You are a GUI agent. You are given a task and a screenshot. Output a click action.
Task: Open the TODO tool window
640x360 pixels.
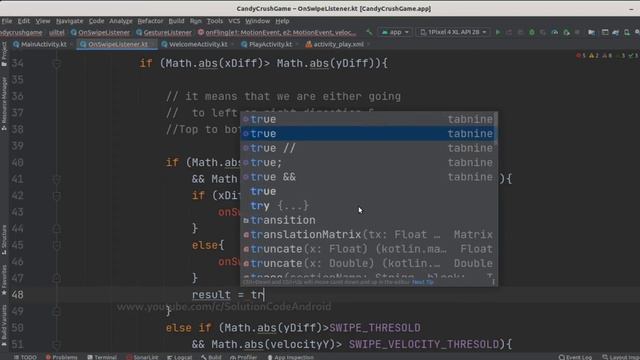pos(25,357)
